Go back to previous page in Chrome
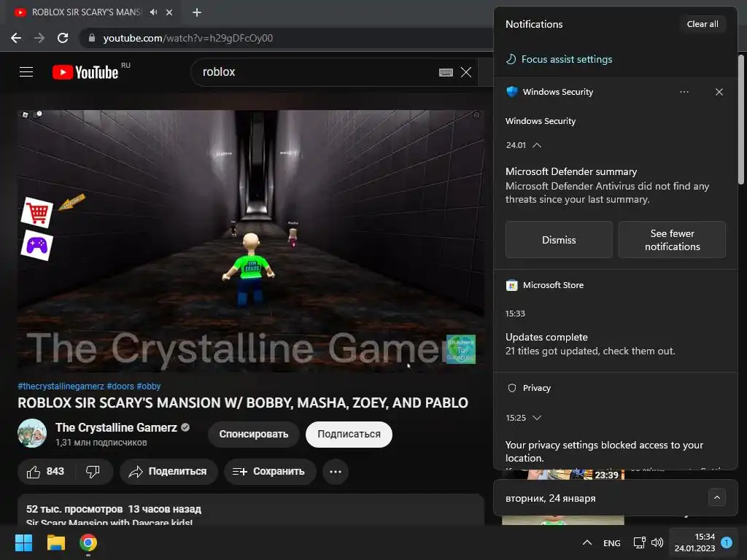 click(16, 38)
